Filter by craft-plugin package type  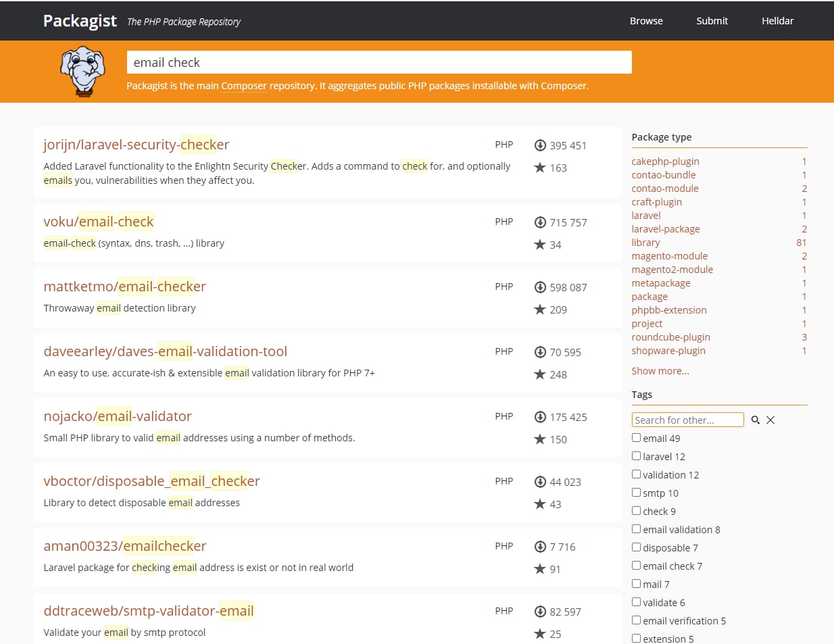[x=657, y=202]
